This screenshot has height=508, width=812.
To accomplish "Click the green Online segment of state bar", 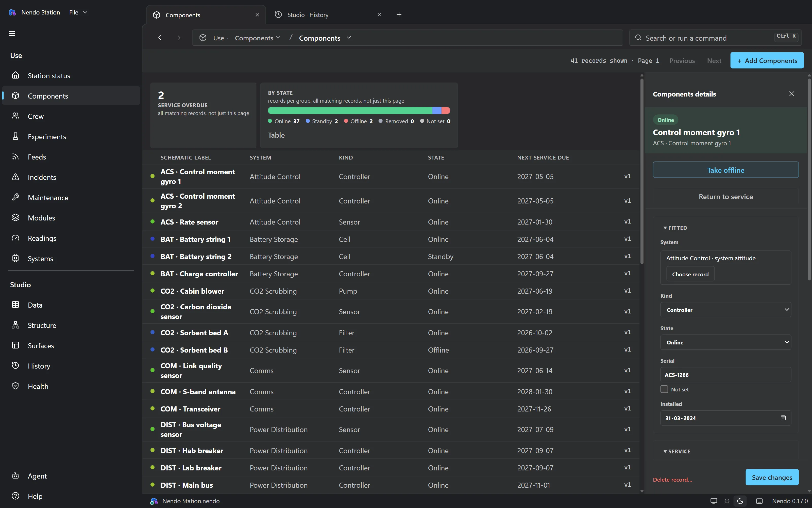I will point(350,110).
